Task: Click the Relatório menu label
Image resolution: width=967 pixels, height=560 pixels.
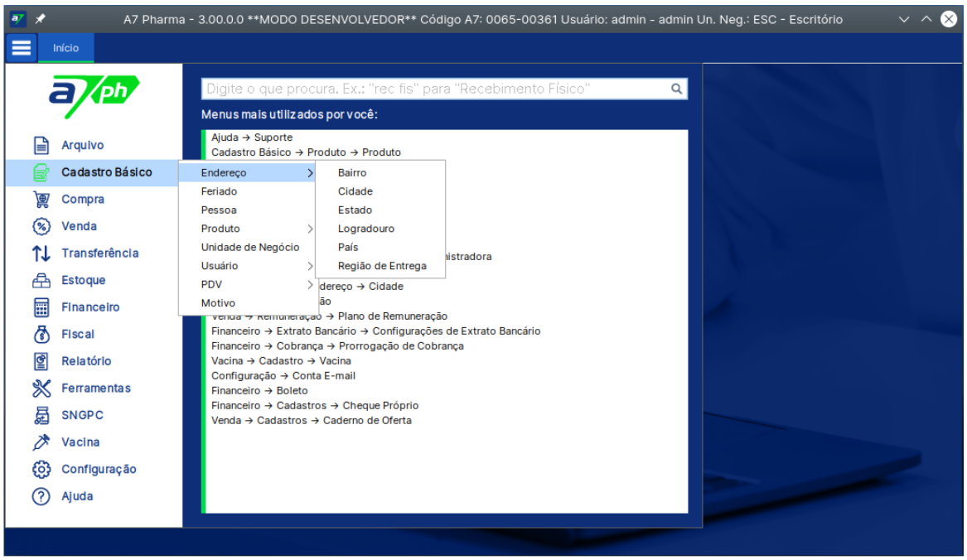Action: pyautogui.click(x=86, y=361)
